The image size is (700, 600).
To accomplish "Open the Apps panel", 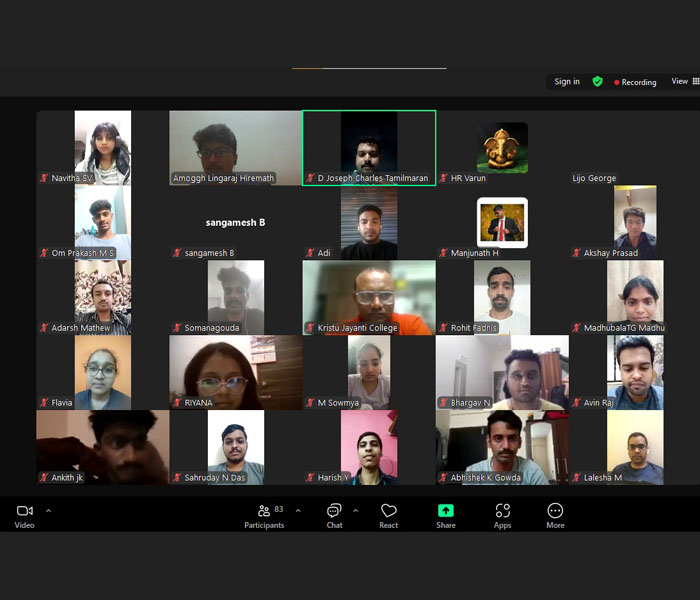I will (x=502, y=511).
